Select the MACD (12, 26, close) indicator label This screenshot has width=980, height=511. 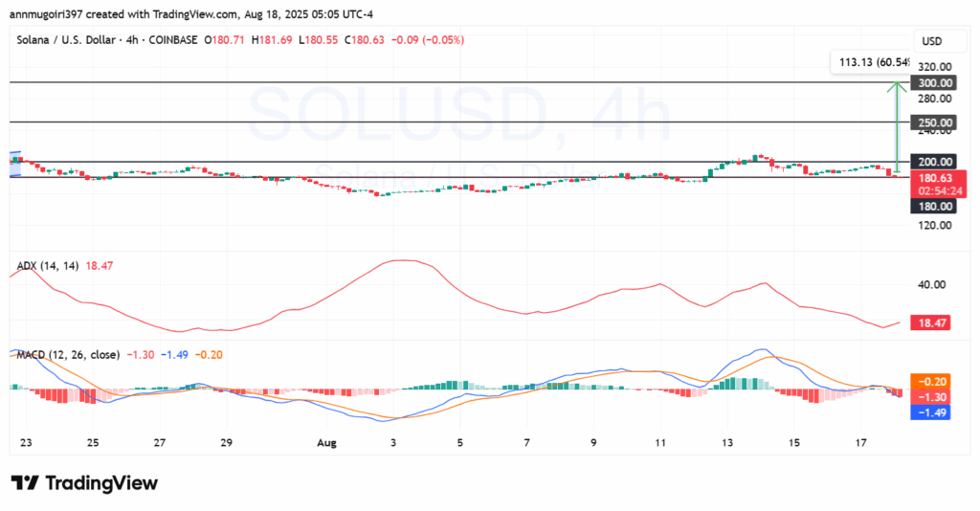tap(68, 354)
